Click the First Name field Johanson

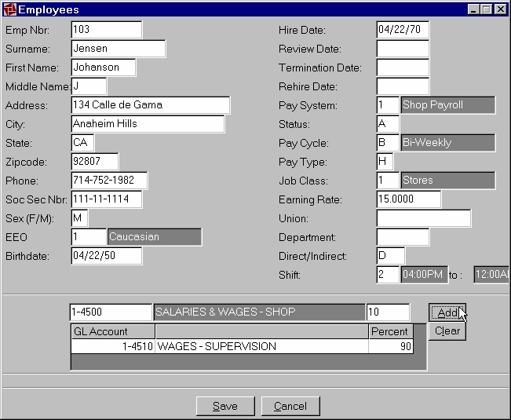[x=104, y=68]
